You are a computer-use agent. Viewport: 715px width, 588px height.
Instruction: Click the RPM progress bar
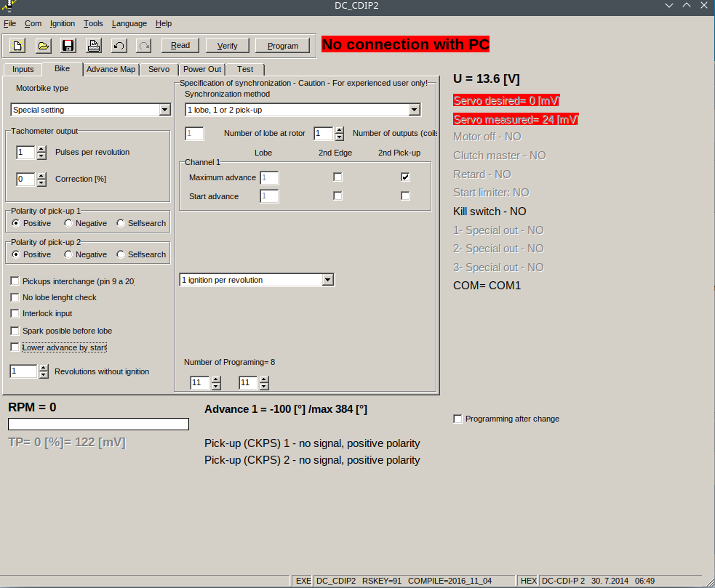tap(98, 424)
